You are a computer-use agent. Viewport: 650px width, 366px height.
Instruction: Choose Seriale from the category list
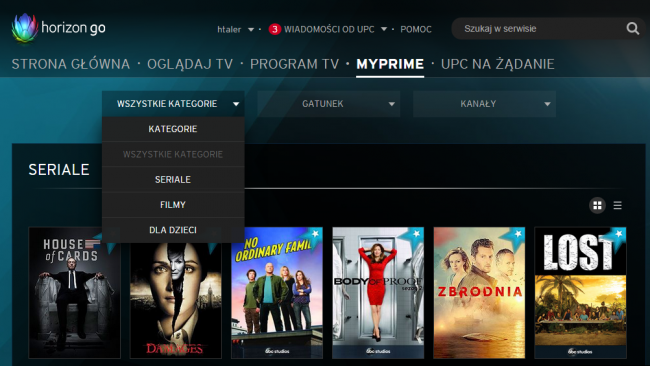point(173,179)
